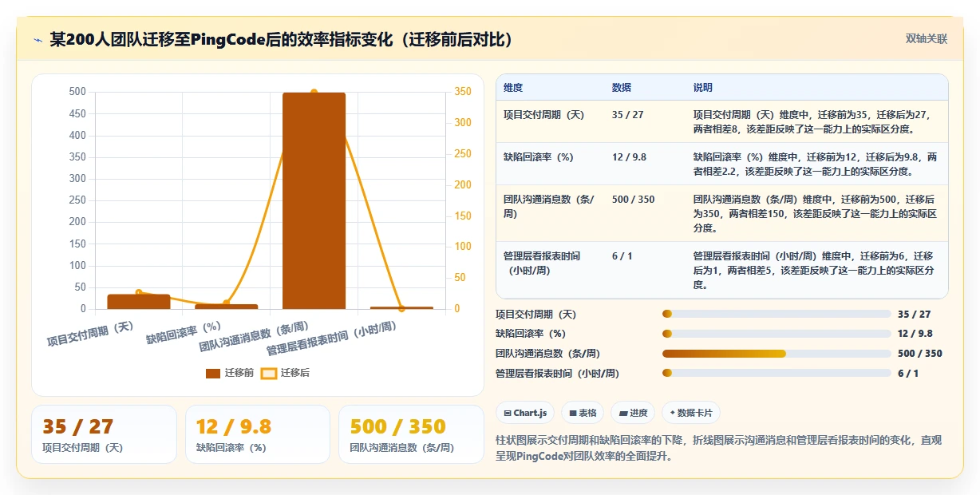
Task: Click the 缺陷回滚率 bar in the chart
Action: coord(227,306)
